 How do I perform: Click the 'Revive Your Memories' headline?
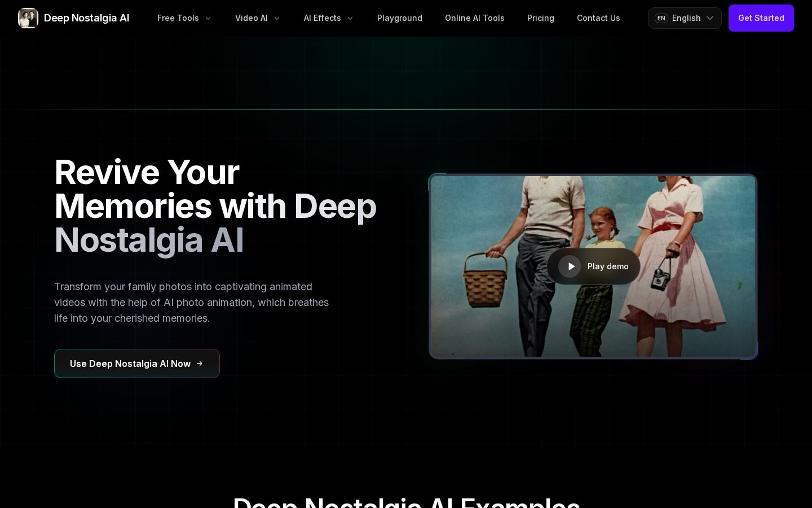point(215,206)
